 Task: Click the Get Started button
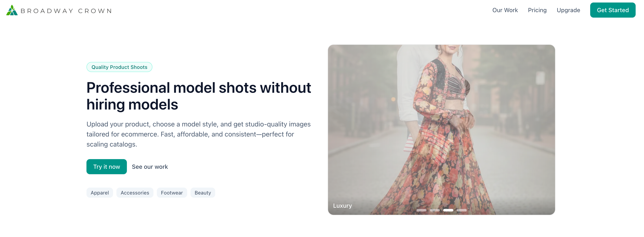pos(613,10)
